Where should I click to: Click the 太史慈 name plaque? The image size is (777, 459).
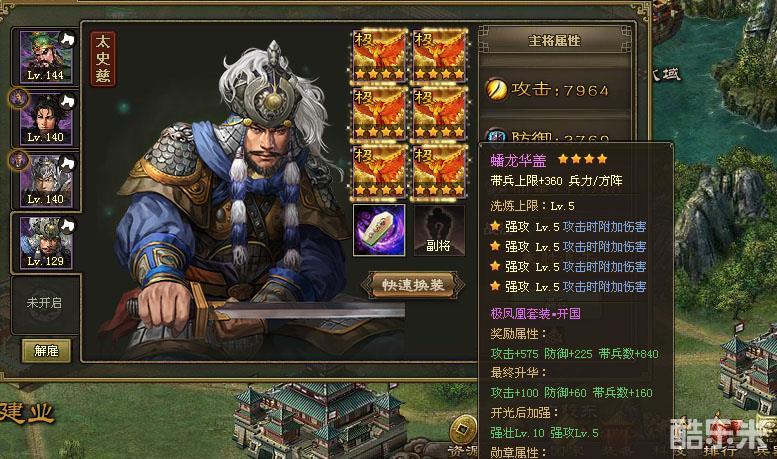tap(103, 58)
